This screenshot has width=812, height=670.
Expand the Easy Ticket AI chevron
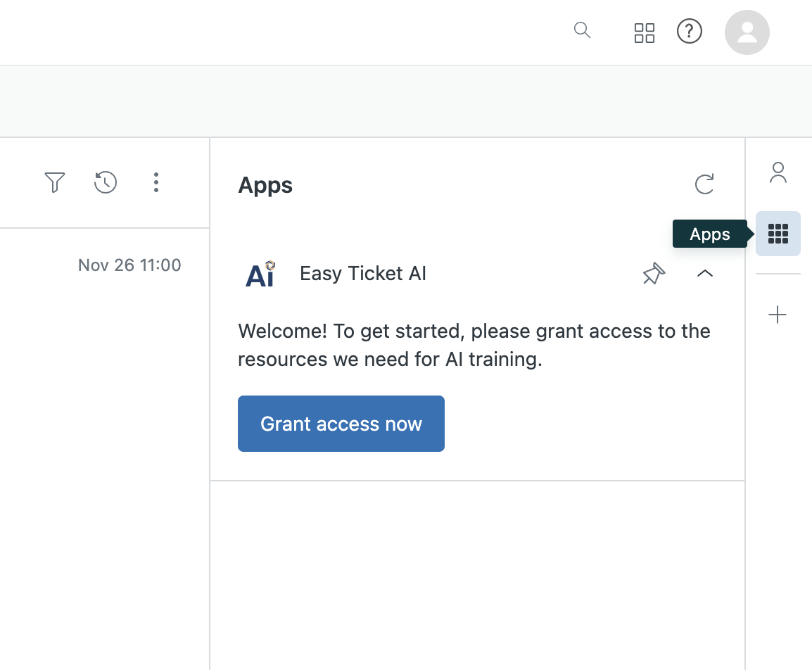tap(705, 274)
